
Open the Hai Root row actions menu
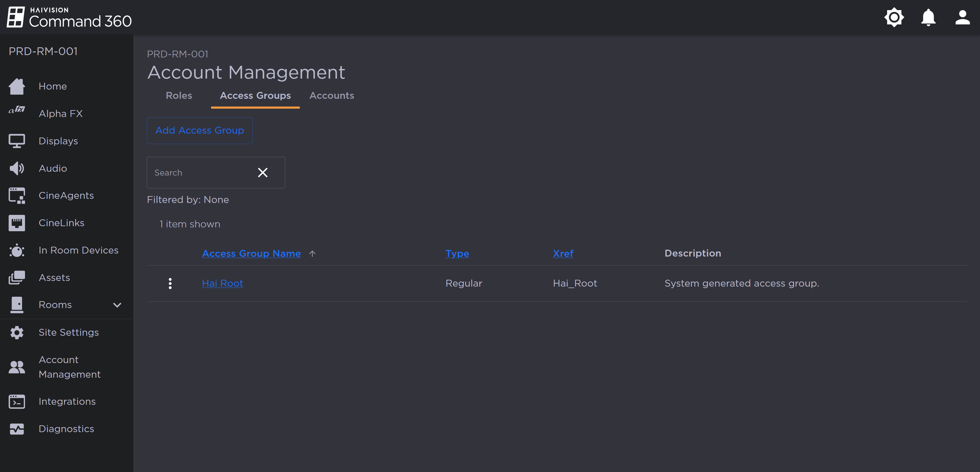pos(170,283)
